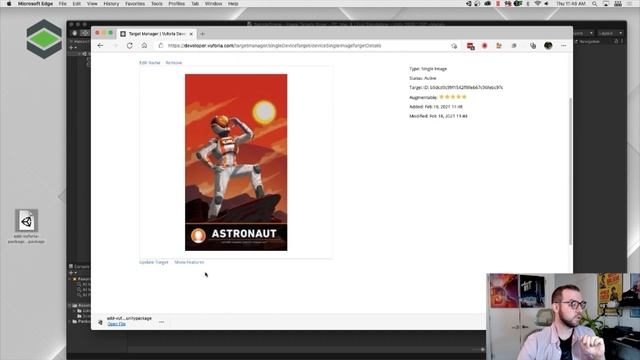Click the Edit Name link
Viewport: 640px width, 360px height.
click(x=150, y=63)
